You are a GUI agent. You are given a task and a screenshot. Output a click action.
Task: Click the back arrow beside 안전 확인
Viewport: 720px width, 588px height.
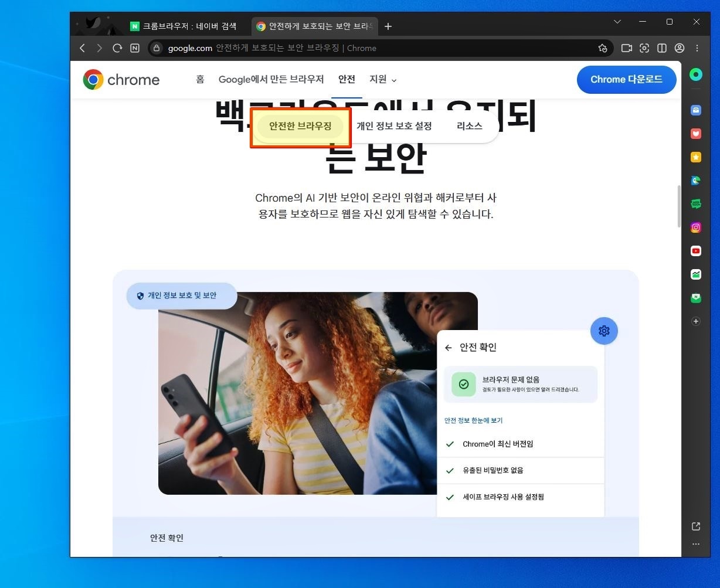[449, 348]
